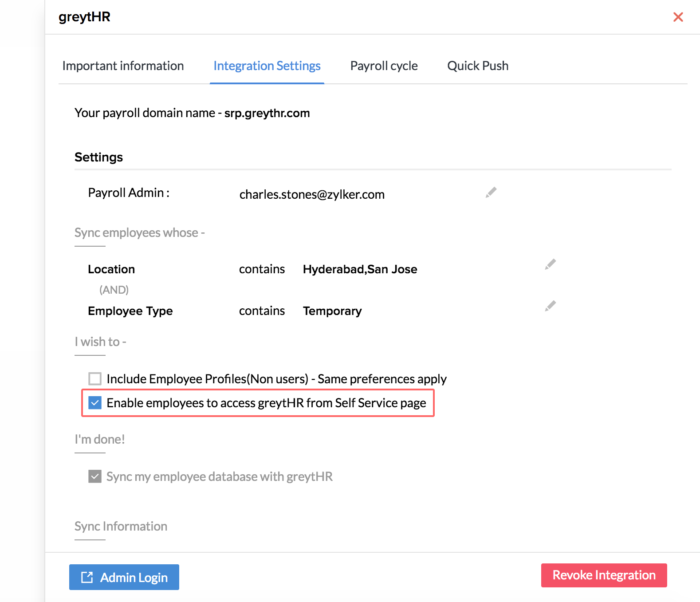
Task: Go to the Quick Push tab
Action: [x=478, y=66]
